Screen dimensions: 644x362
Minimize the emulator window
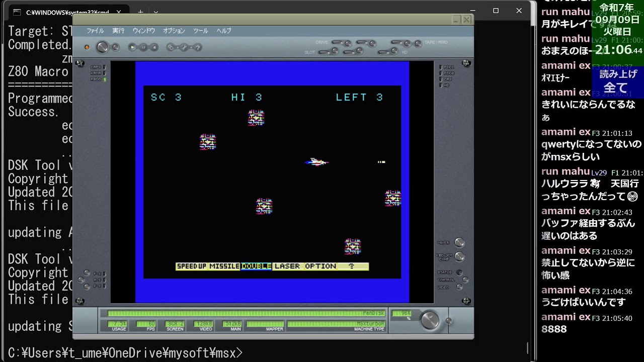(x=456, y=20)
